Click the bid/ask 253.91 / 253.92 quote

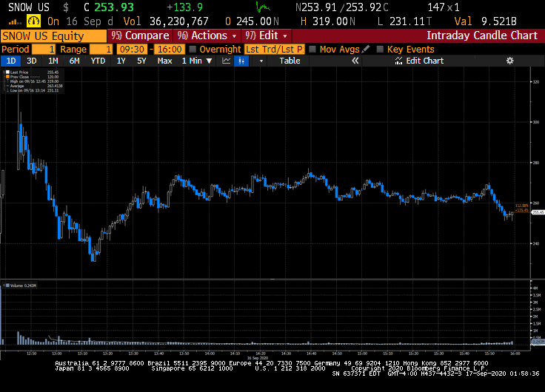[341, 7]
